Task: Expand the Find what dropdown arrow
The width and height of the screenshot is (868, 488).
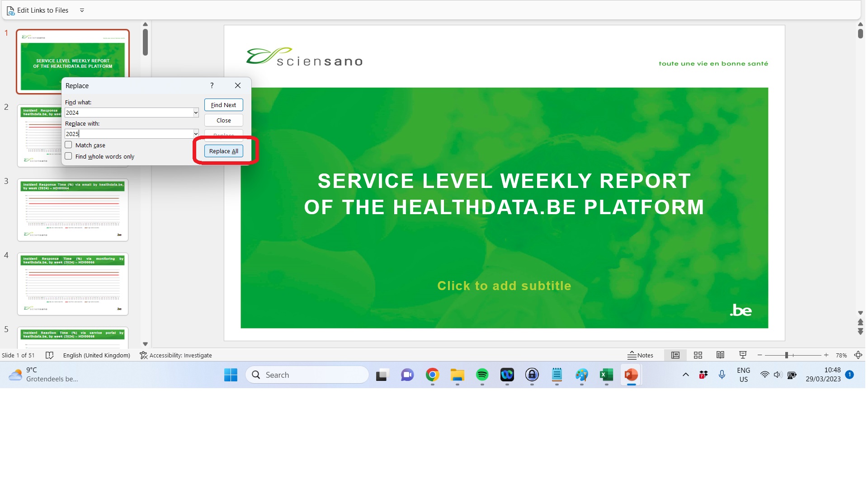Action: [x=196, y=113]
